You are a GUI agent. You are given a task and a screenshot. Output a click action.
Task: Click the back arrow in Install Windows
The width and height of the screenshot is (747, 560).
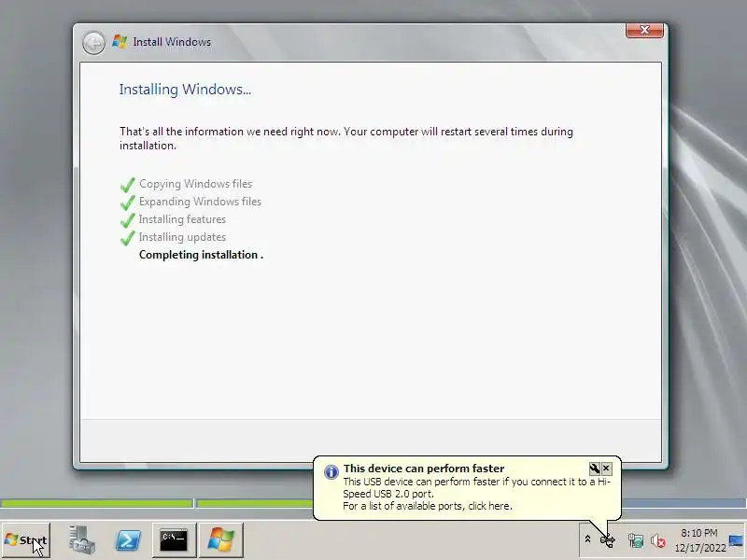[x=94, y=43]
